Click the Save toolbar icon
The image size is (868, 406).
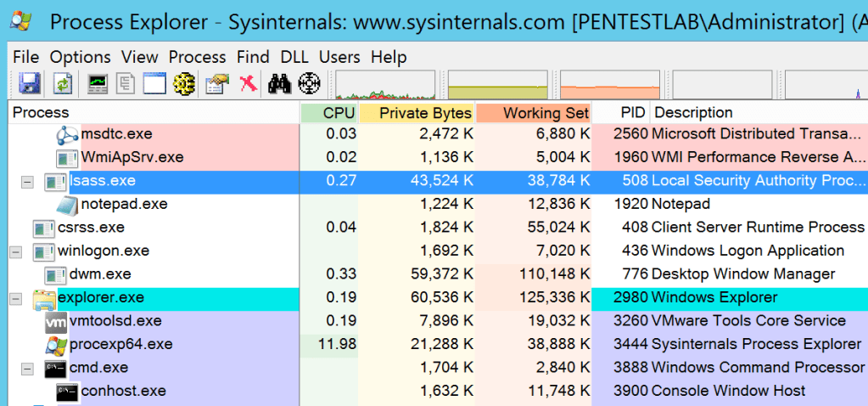pyautogui.click(x=31, y=83)
